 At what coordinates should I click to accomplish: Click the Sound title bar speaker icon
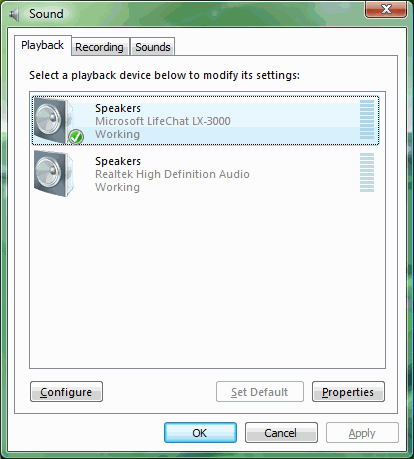click(14, 14)
